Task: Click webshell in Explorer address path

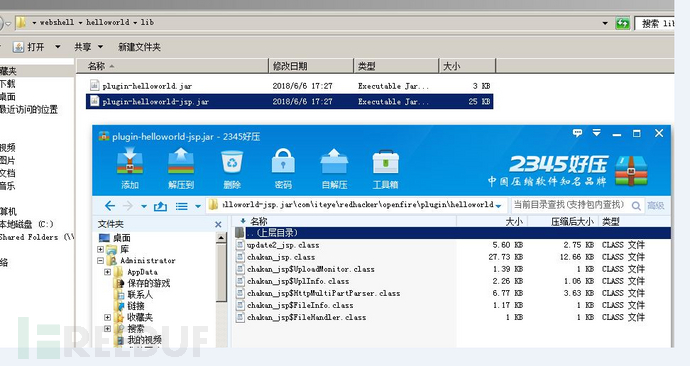Action: tap(57, 22)
